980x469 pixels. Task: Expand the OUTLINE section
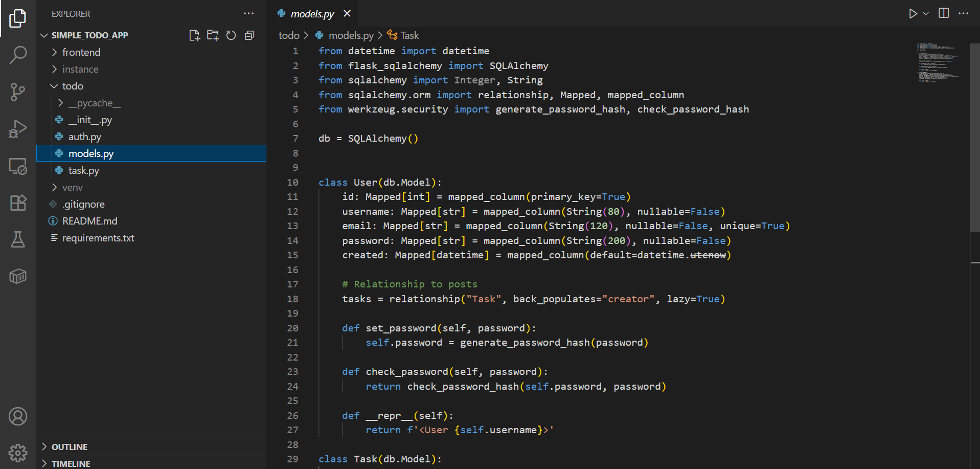tap(70, 447)
